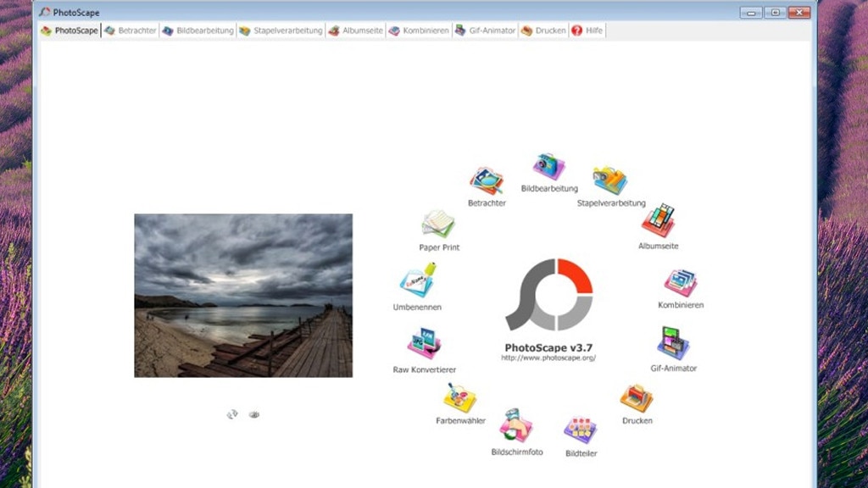Launch the Bildteiler icon
Screen dimensions: 868x488
click(x=581, y=430)
